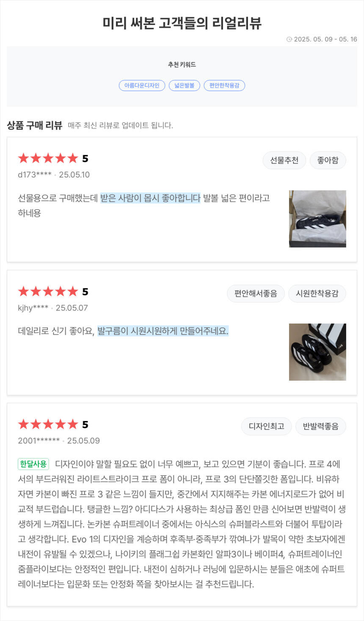Toggle the 넓은발볼 keyword filter
Viewport: 364px width, 621px height.
[184, 86]
